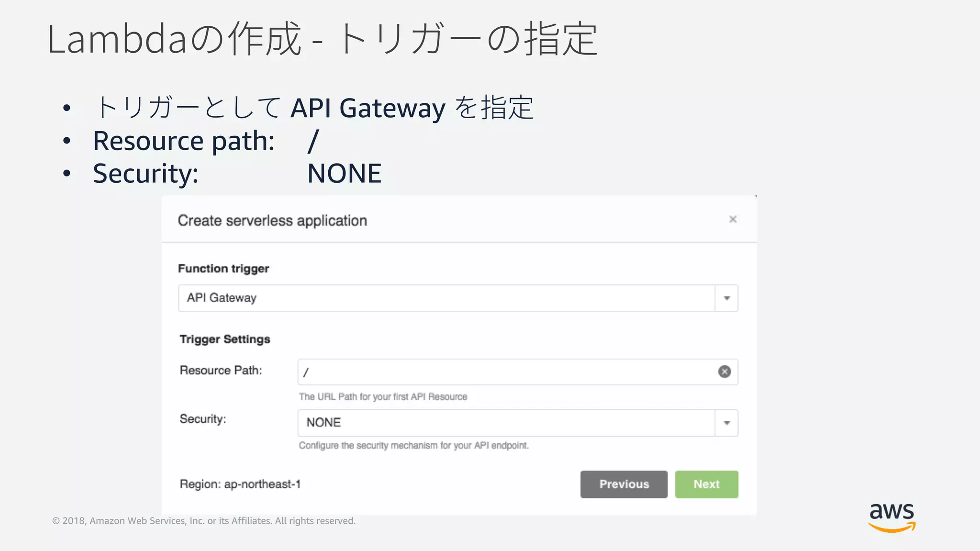Select the Region: ap-northeast-1 text
Image resolution: width=980 pixels, height=551 pixels.
(x=240, y=484)
